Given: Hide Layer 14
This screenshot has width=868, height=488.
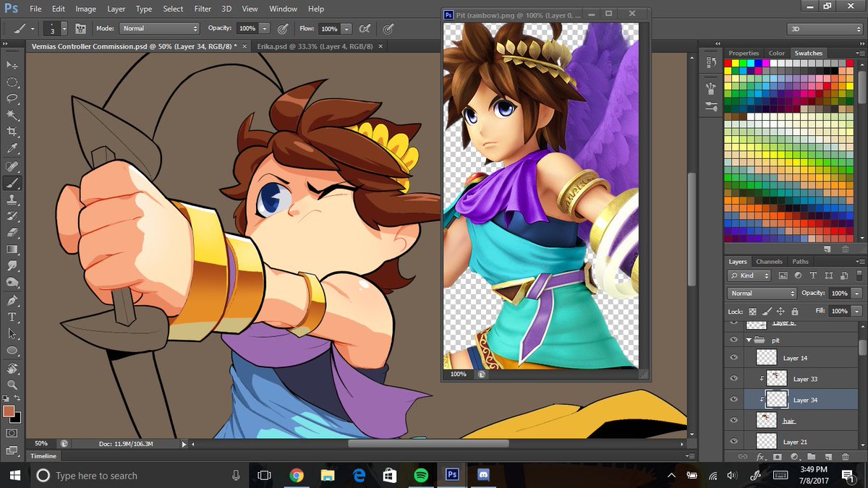Looking at the screenshot, I should coord(734,358).
